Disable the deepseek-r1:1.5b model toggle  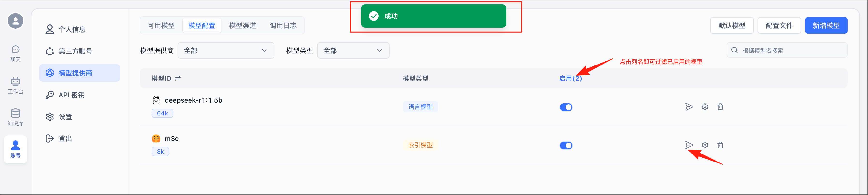pyautogui.click(x=566, y=107)
